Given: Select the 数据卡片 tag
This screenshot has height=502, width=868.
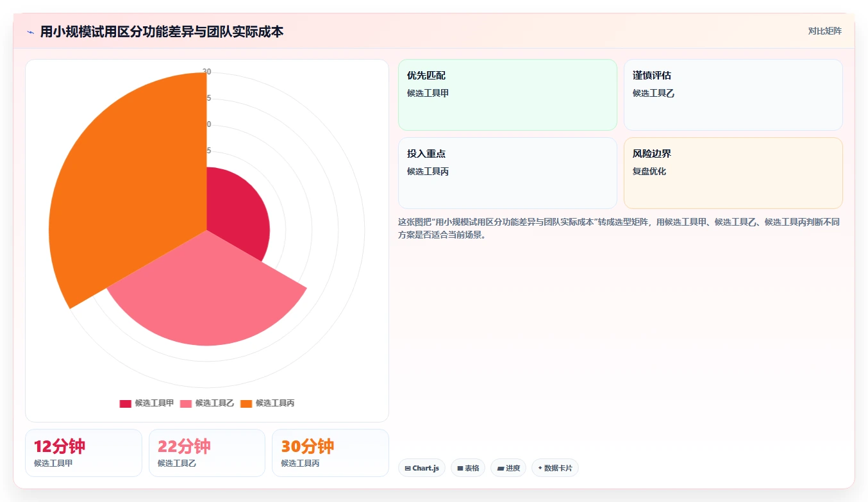Looking at the screenshot, I should pos(555,468).
